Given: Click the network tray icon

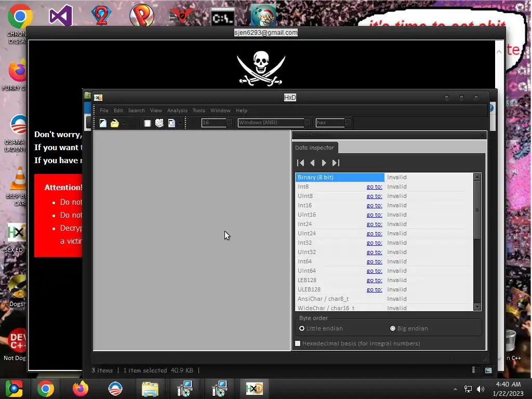Looking at the screenshot, I should pos(468,389).
